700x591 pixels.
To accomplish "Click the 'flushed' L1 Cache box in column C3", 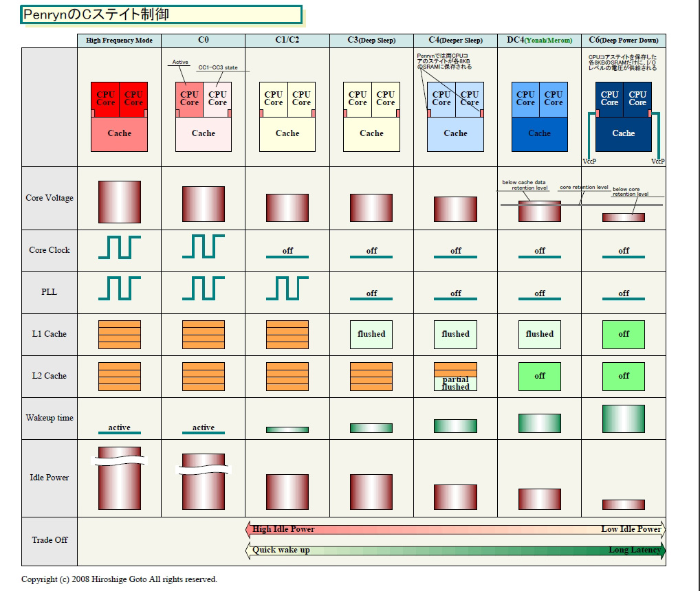I will click(x=371, y=335).
